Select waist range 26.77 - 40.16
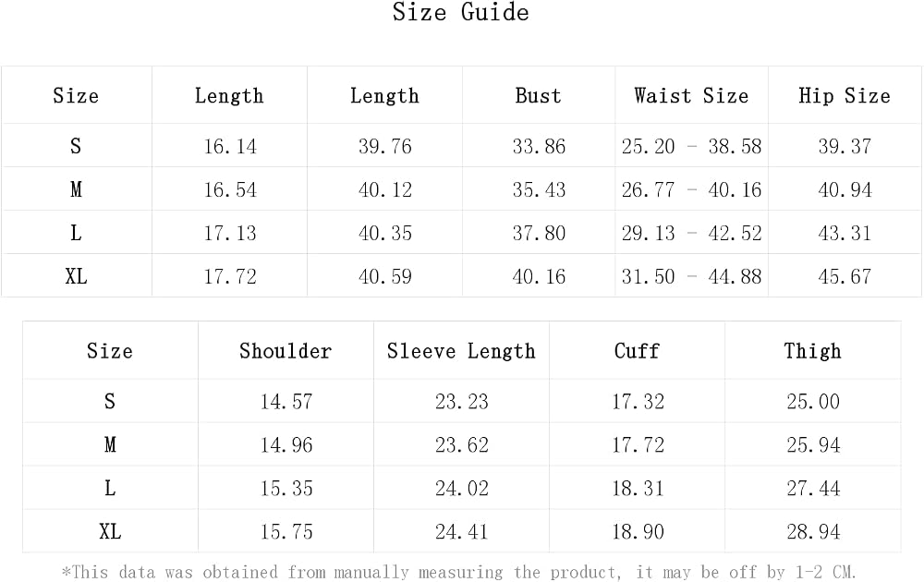The height and width of the screenshot is (582, 924). point(691,189)
